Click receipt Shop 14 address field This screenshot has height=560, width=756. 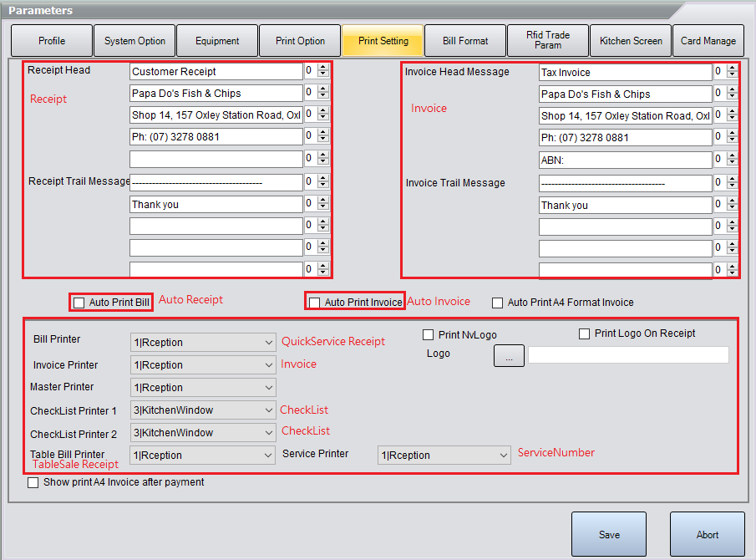tap(216, 115)
